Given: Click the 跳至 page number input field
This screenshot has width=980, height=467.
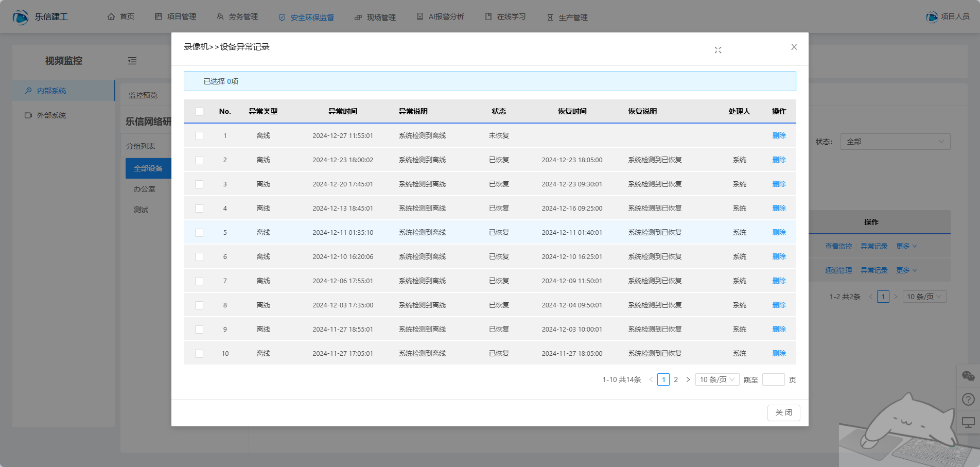Looking at the screenshot, I should pyautogui.click(x=773, y=379).
